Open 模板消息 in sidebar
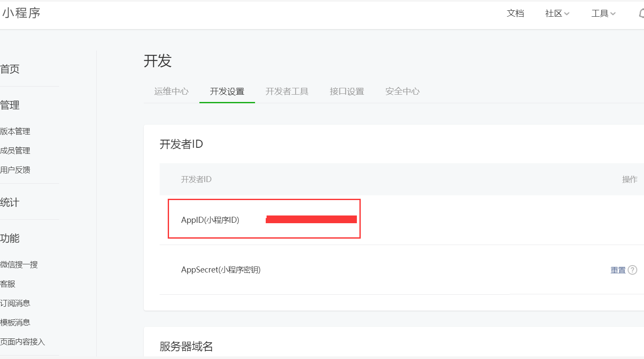This screenshot has width=644, height=359. [x=15, y=323]
